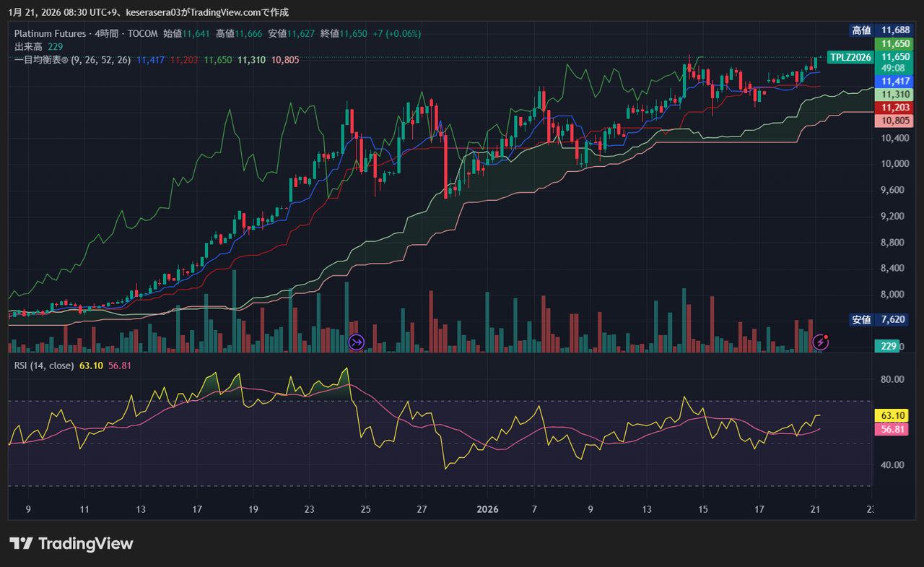Click the purple contract-switch arrow icon
Screen dimensions: 924x567
pos(357,342)
